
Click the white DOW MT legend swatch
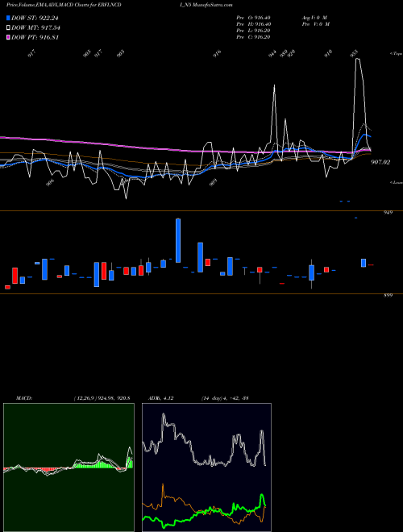[x=9, y=28]
